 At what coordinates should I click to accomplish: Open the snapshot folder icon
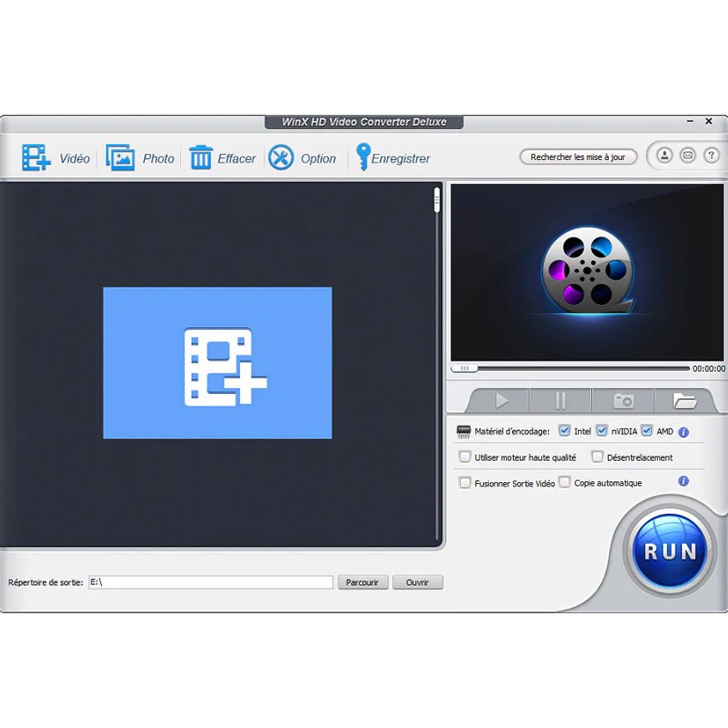[684, 401]
